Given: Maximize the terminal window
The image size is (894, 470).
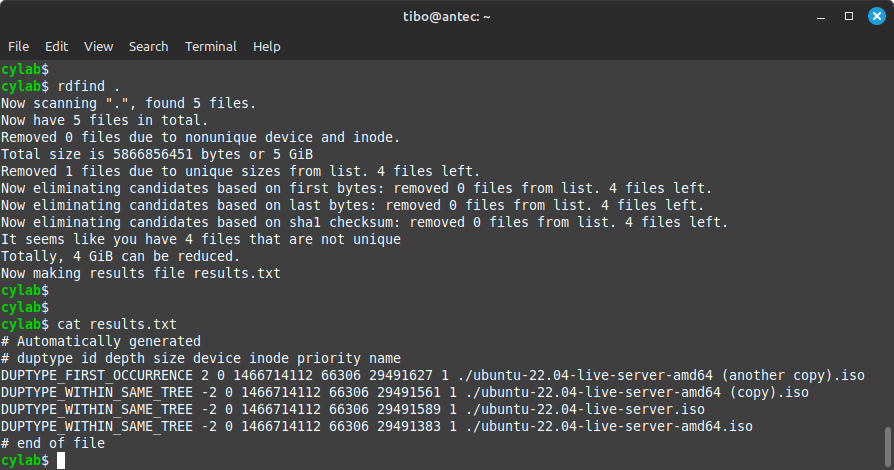Looking at the screenshot, I should [849, 17].
